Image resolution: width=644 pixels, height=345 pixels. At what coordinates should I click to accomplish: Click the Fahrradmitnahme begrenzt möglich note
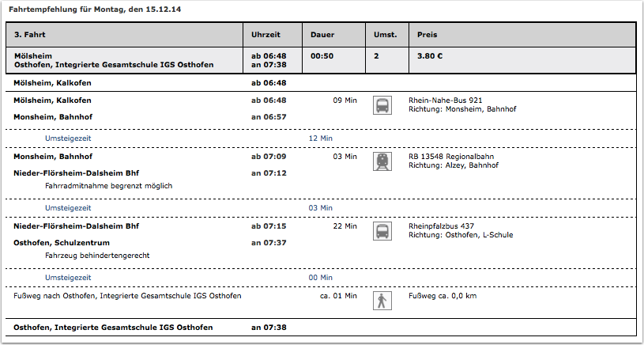click(108, 186)
